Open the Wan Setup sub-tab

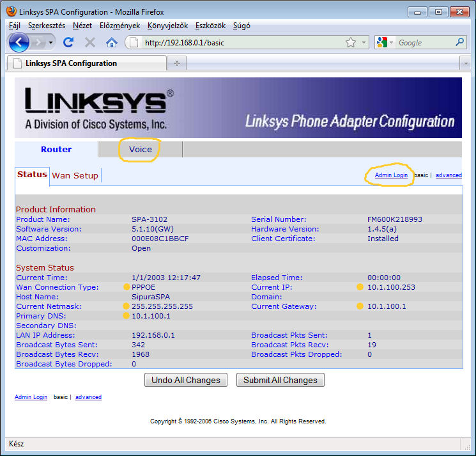click(x=75, y=176)
